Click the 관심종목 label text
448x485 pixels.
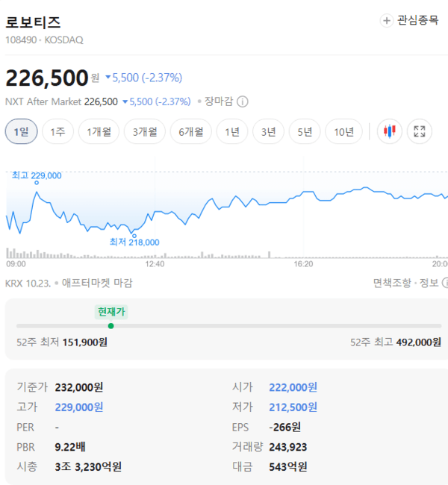point(418,20)
